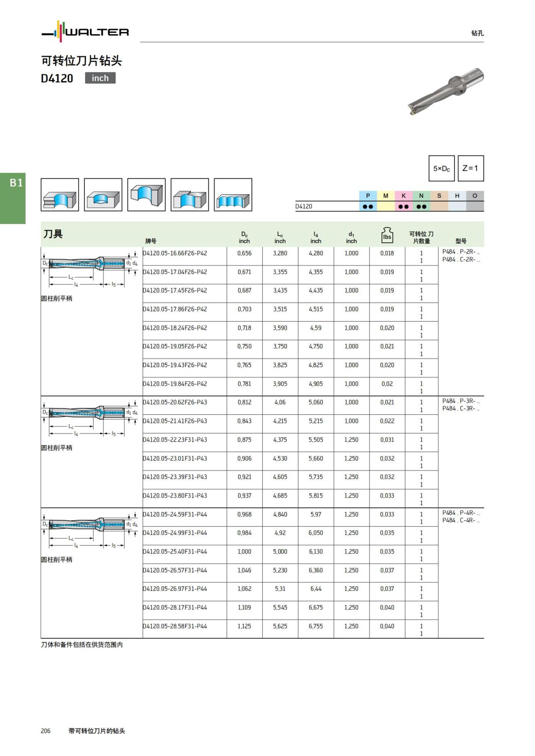Click designation D4120.05-17.04F26-P42
535x756 pixels.
pos(175,272)
